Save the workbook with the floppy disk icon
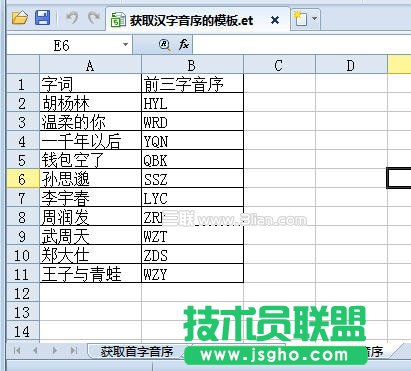This screenshot has width=411, height=371. coord(43,17)
